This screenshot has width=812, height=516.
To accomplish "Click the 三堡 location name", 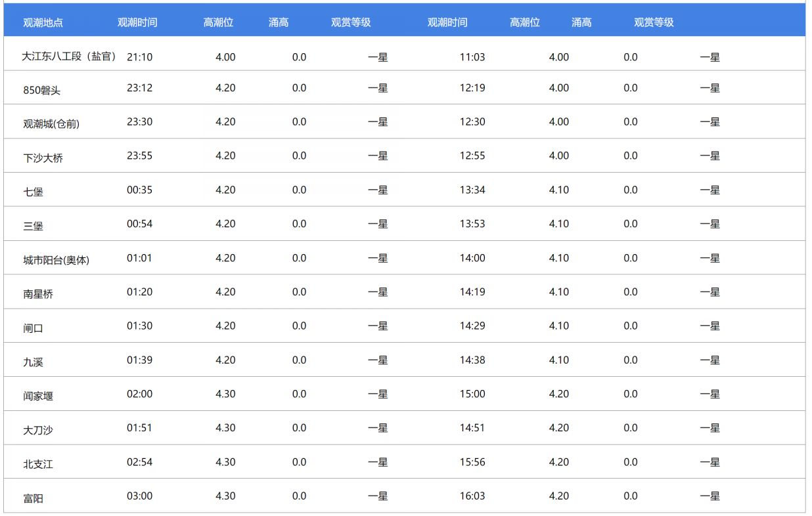I will [32, 224].
